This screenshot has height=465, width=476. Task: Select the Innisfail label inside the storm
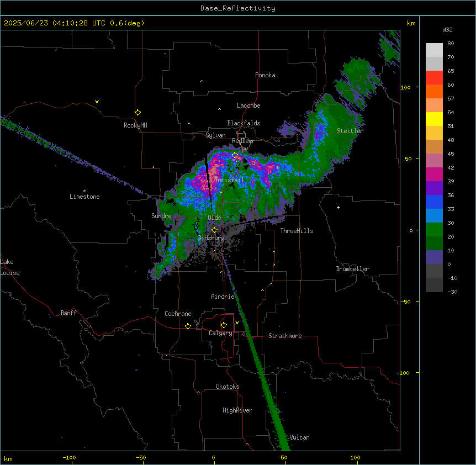230,180
